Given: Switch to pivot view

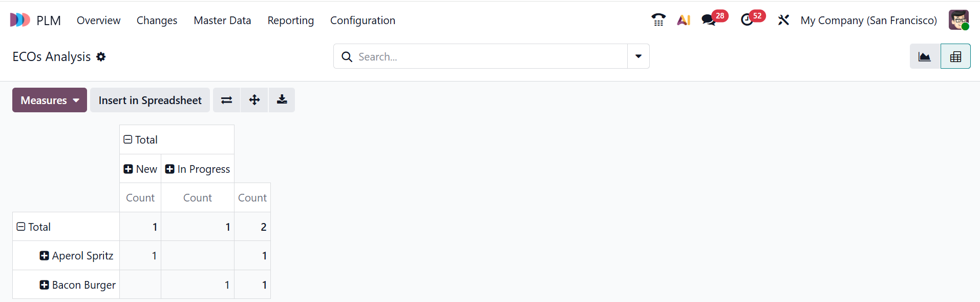Looking at the screenshot, I should [955, 56].
